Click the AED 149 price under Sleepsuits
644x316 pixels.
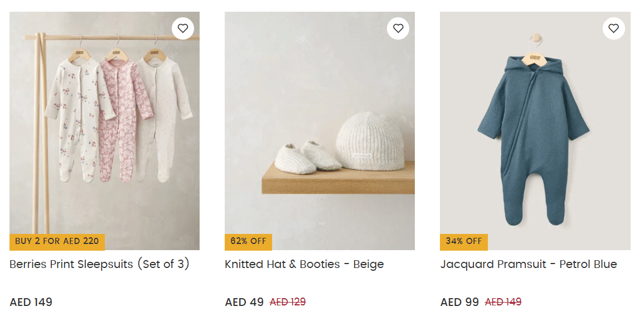click(31, 303)
